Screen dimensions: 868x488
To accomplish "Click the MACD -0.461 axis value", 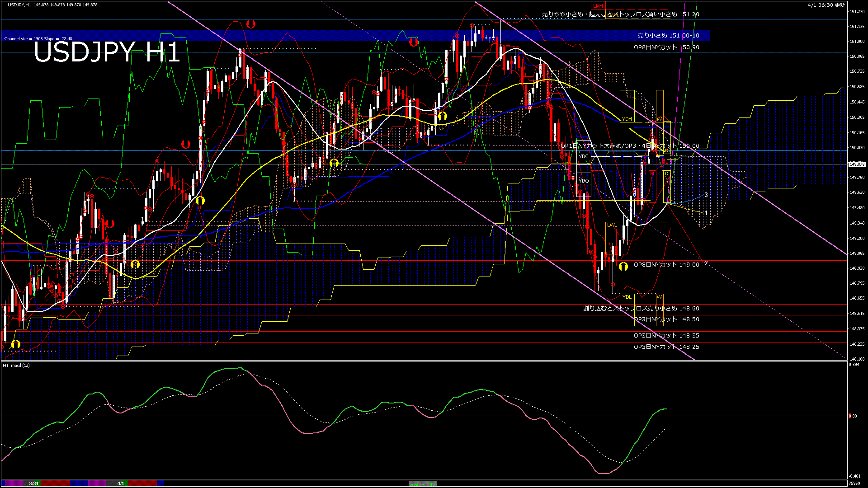I will (x=855, y=476).
